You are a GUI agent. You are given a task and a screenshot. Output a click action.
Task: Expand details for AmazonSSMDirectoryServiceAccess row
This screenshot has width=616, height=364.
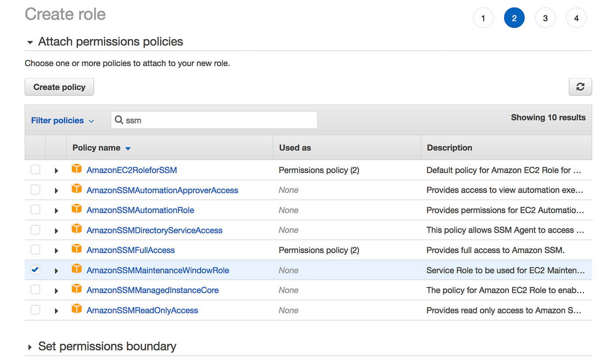click(x=56, y=231)
